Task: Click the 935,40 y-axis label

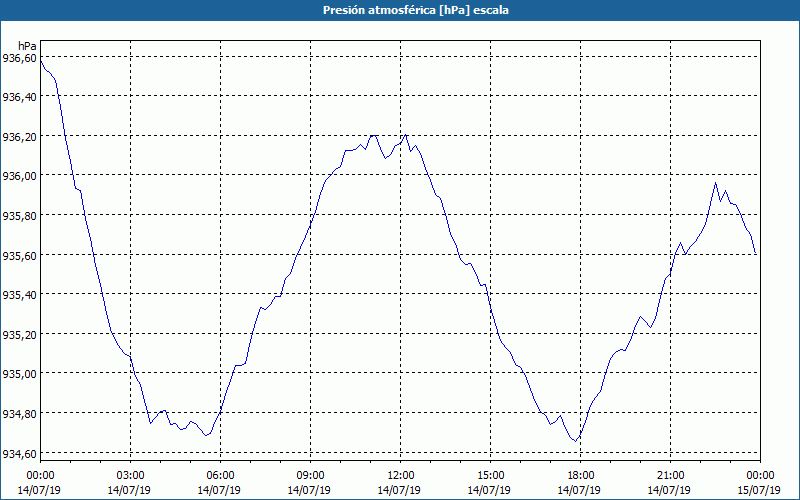Action: (19, 295)
